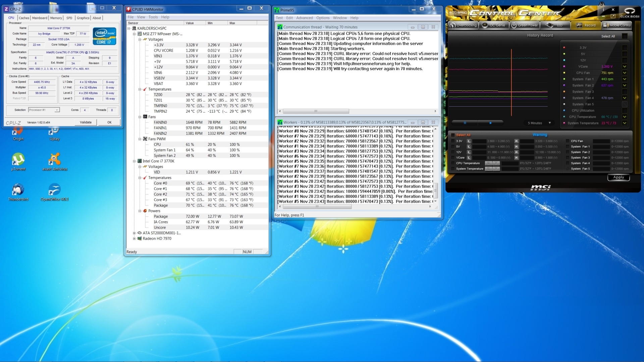Image resolution: width=644 pixels, height=362 pixels.
Task: Collapse the KARLDERSCHSPC tree node
Action: tap(129, 28)
